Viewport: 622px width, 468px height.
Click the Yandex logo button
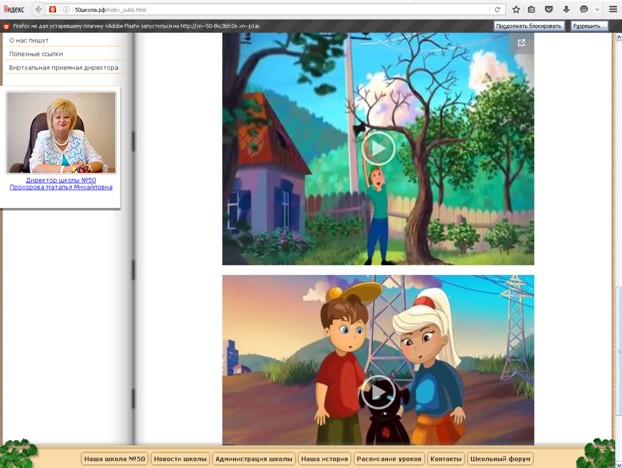(14, 10)
